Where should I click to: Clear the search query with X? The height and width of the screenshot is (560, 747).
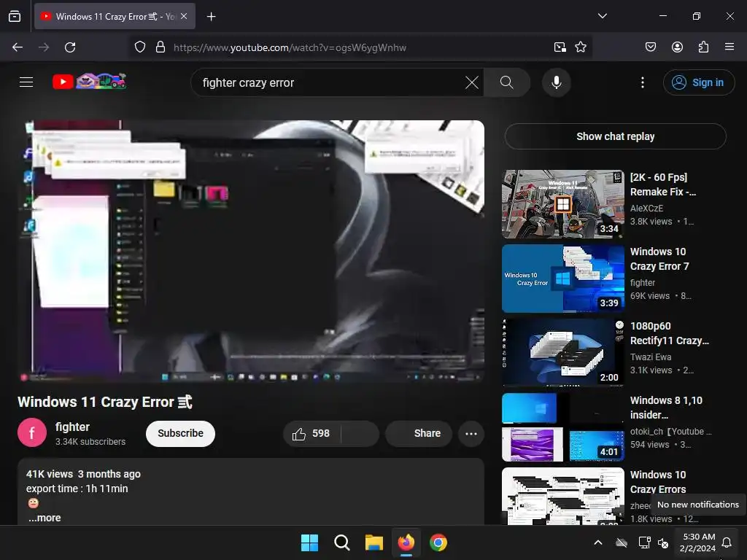[472, 83]
